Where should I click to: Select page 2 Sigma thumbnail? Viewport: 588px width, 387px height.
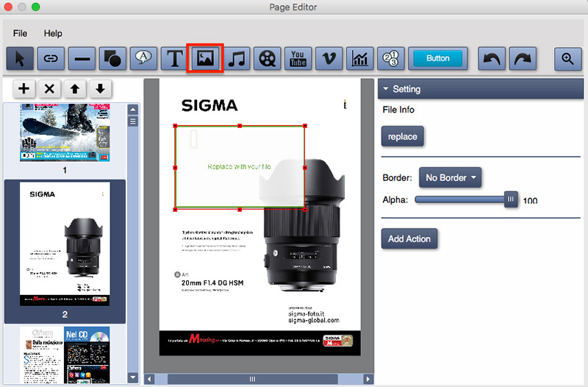[x=65, y=244]
